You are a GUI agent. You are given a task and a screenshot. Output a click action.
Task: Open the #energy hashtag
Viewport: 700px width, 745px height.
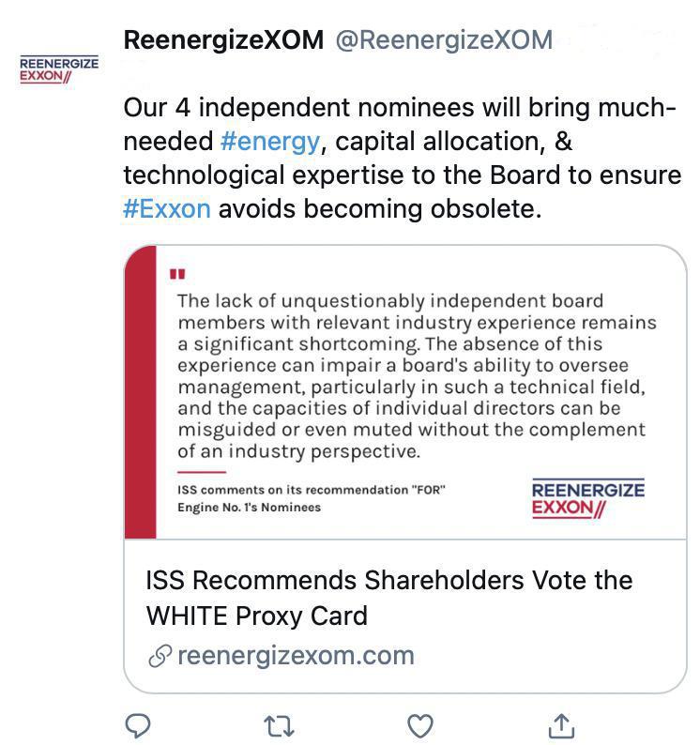point(270,142)
